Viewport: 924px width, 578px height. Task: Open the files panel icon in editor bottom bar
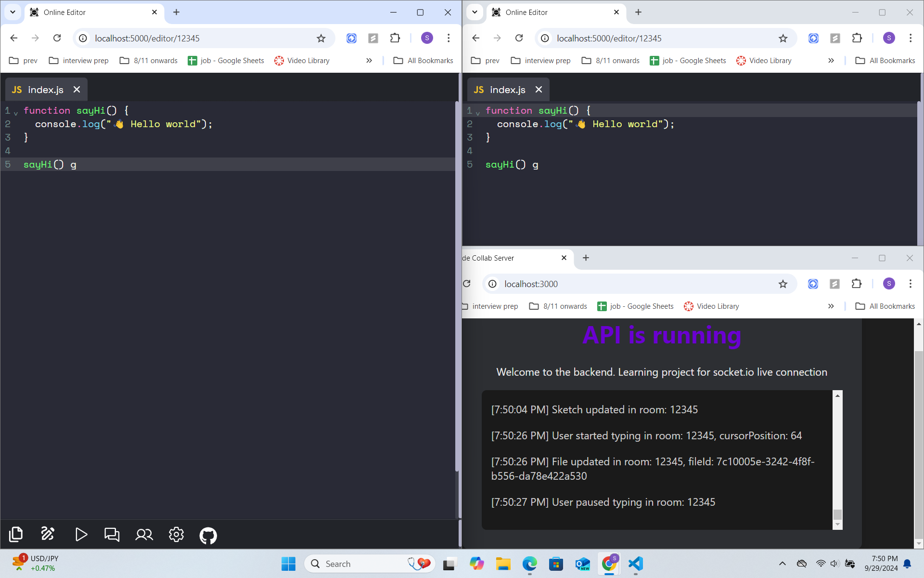(16, 534)
